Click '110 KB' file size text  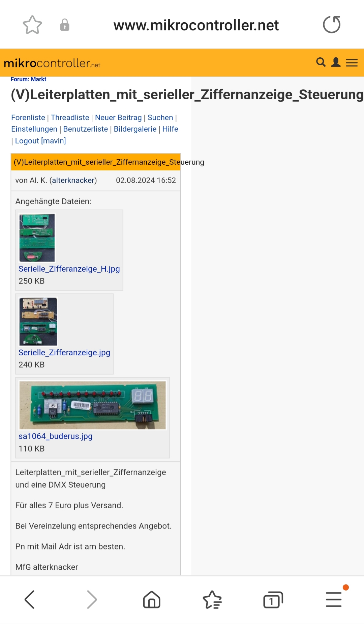pos(32,449)
